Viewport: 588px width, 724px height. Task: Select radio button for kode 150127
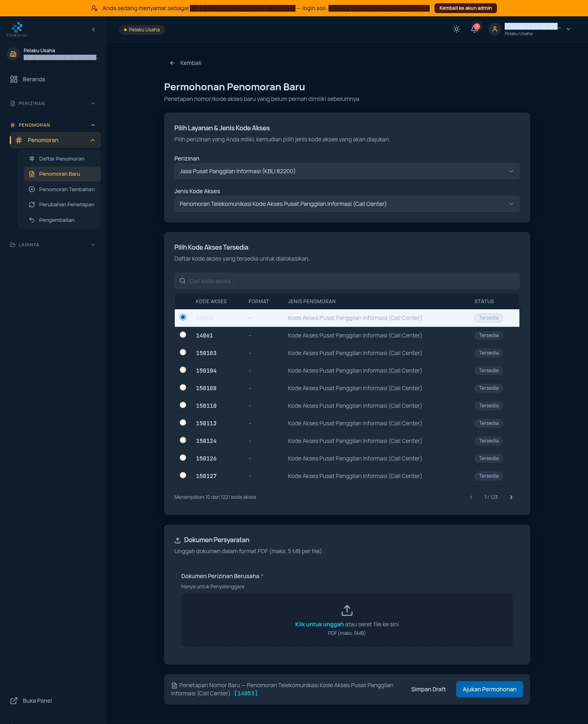tap(183, 475)
